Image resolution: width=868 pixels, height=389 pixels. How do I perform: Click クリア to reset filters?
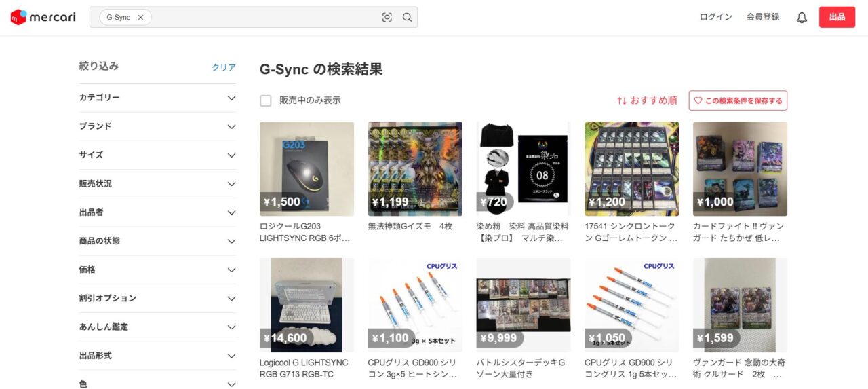[224, 67]
